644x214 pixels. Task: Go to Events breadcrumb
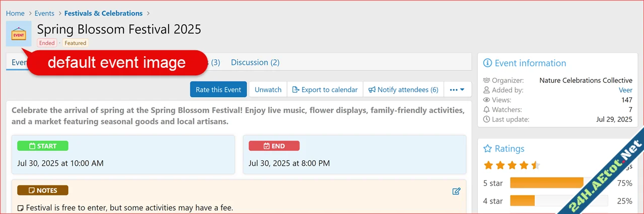click(44, 13)
